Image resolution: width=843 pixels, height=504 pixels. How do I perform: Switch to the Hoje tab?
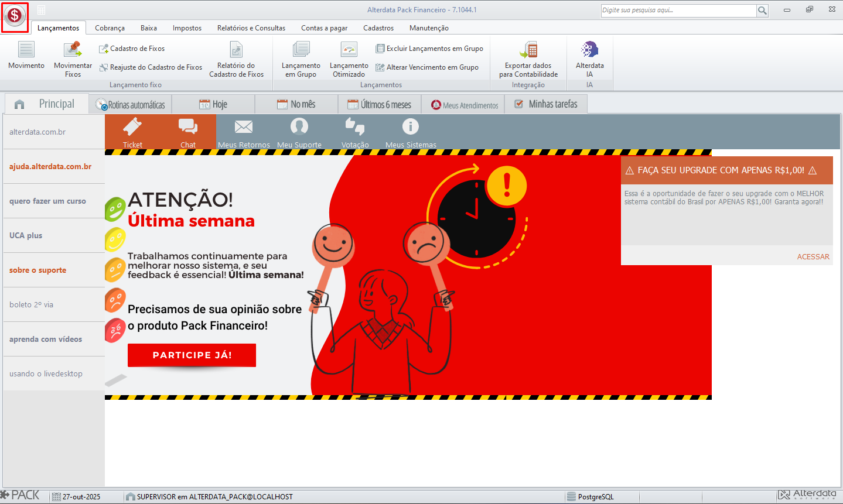pyautogui.click(x=213, y=105)
